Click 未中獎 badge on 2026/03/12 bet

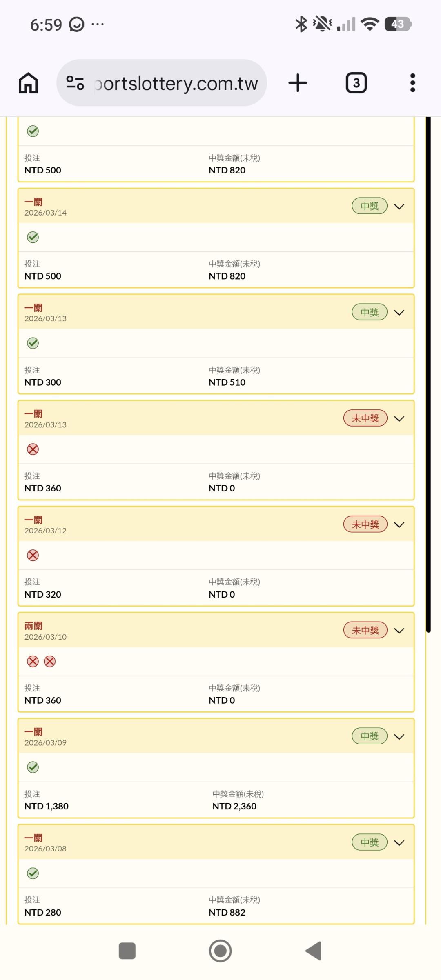(x=365, y=524)
